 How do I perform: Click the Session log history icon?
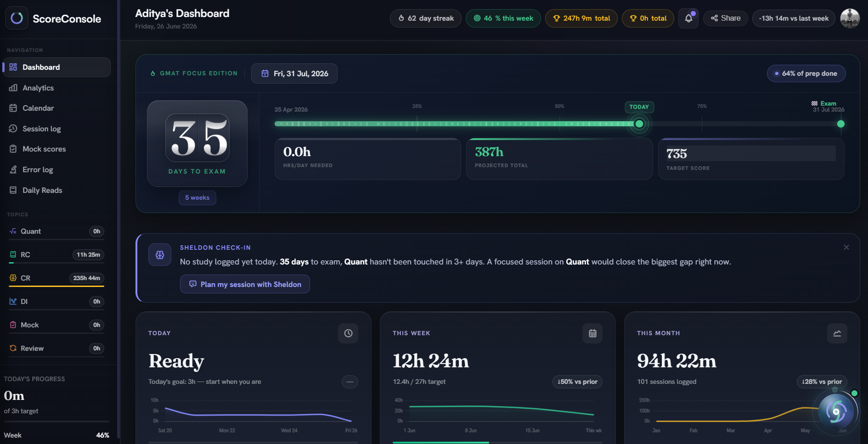click(13, 129)
